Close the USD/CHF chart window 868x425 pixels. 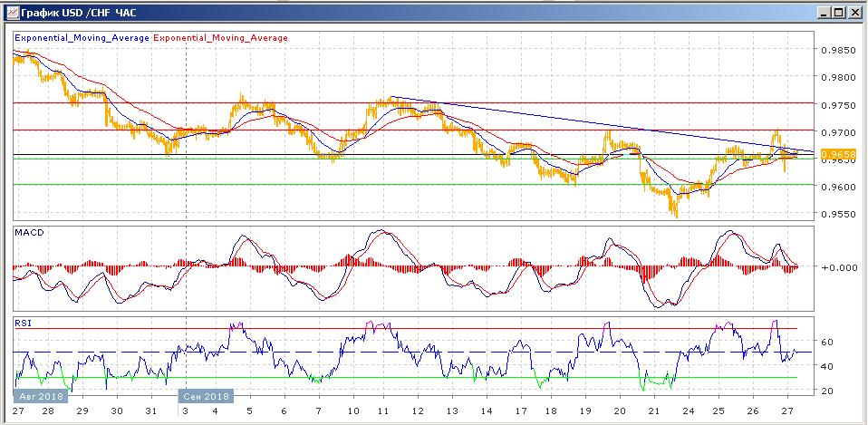854,12
